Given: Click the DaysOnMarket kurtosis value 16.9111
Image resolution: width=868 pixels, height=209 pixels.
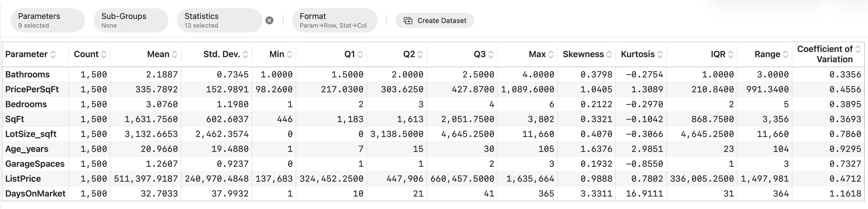Looking at the screenshot, I should pos(645,194).
